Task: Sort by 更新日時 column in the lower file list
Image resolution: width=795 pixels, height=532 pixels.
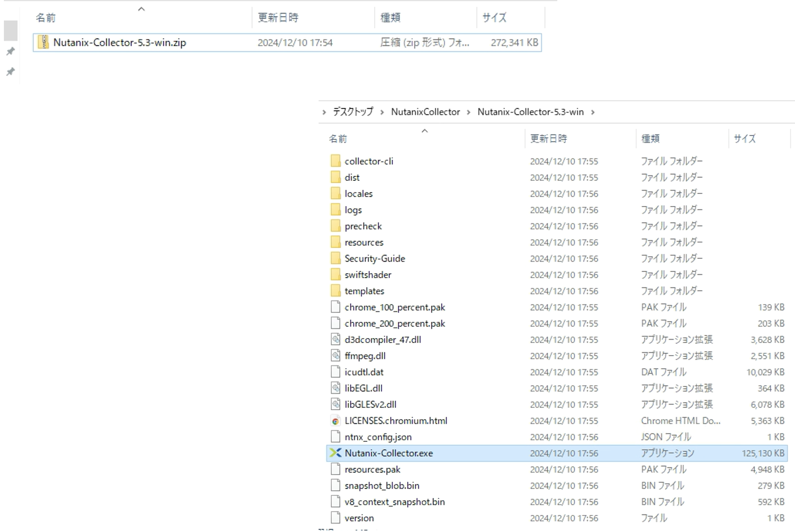Action: [x=549, y=139]
